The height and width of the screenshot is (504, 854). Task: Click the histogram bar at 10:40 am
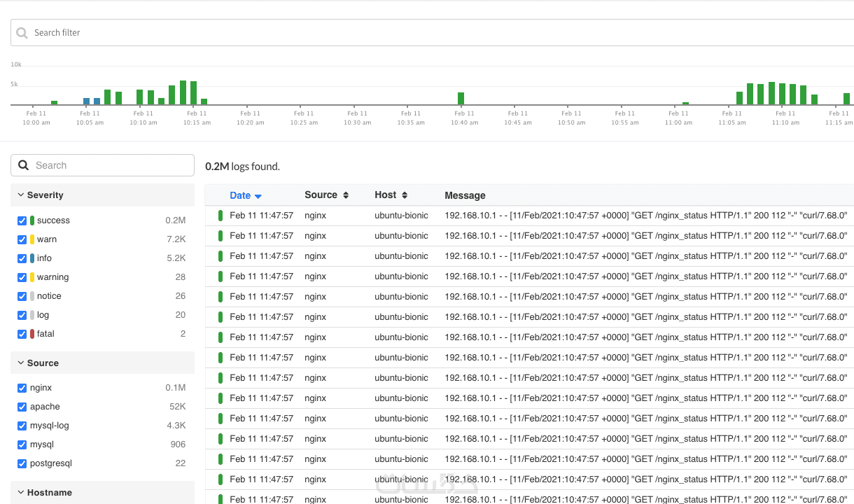pyautogui.click(x=461, y=99)
